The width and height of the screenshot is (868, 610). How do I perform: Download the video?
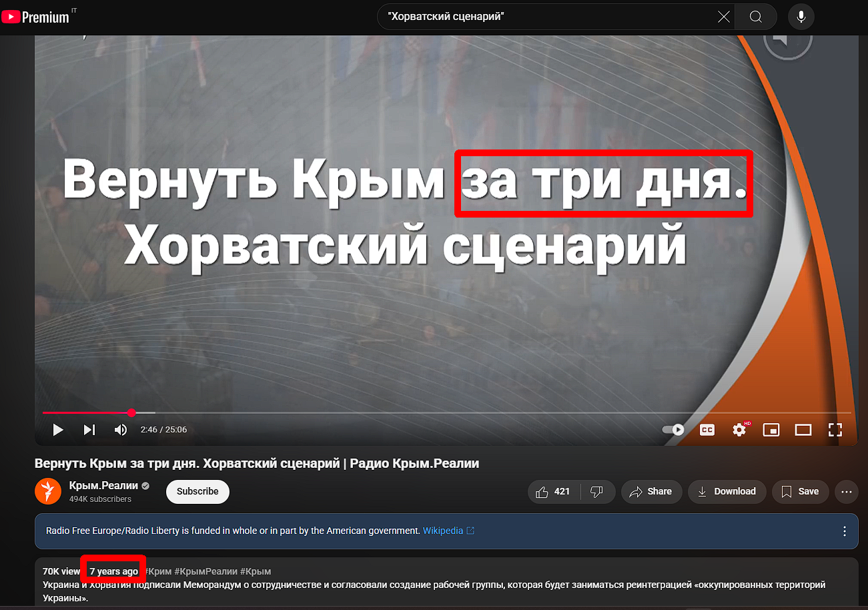(727, 492)
